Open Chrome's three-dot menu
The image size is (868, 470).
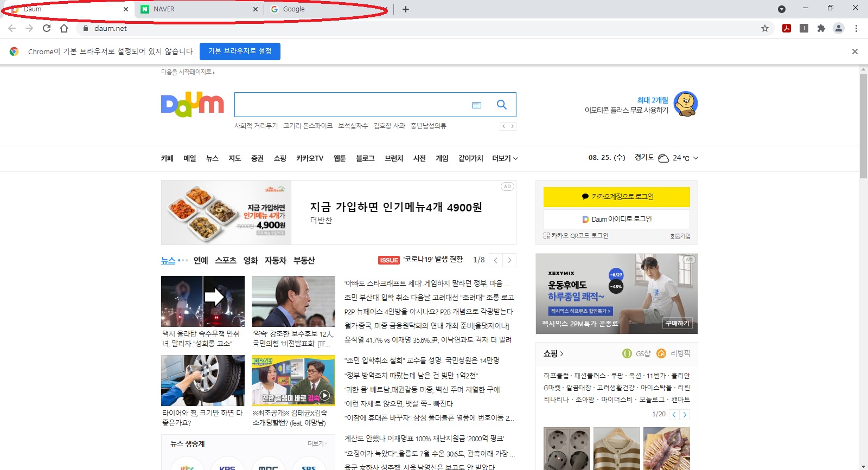[x=856, y=28]
